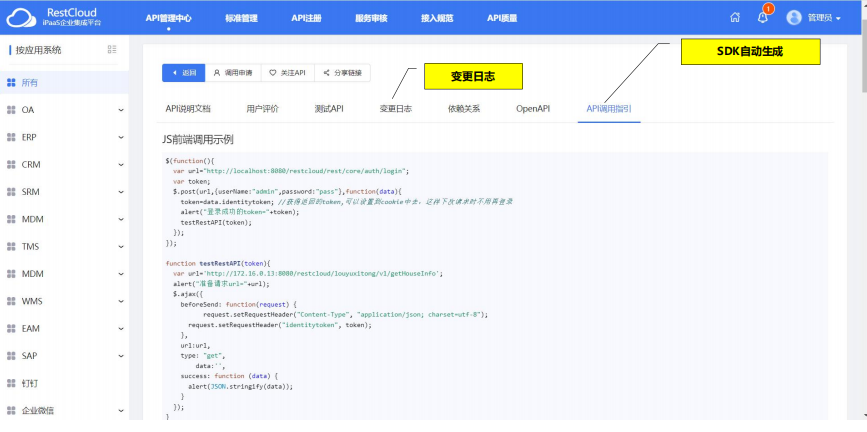Open notifications bell with badge
The image size is (867, 432).
tap(764, 17)
